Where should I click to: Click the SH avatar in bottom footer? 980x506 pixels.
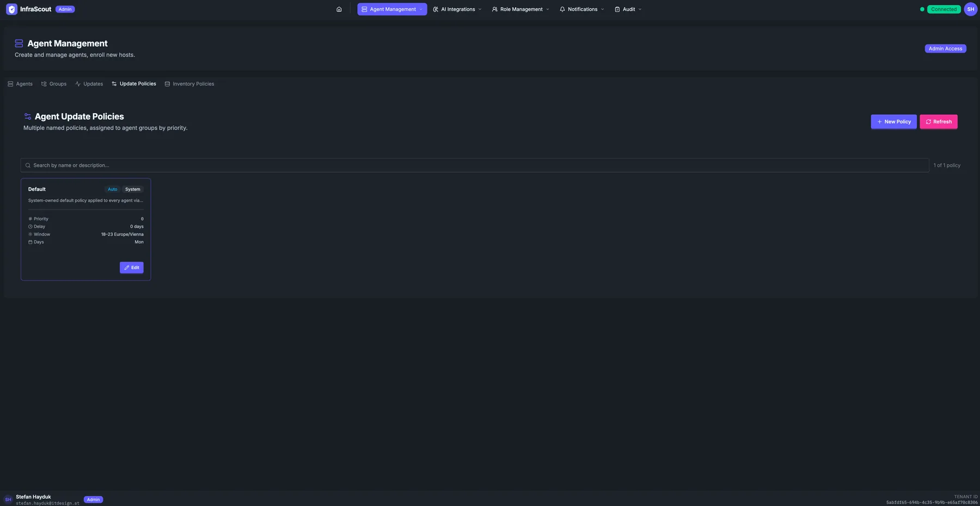(x=8, y=499)
